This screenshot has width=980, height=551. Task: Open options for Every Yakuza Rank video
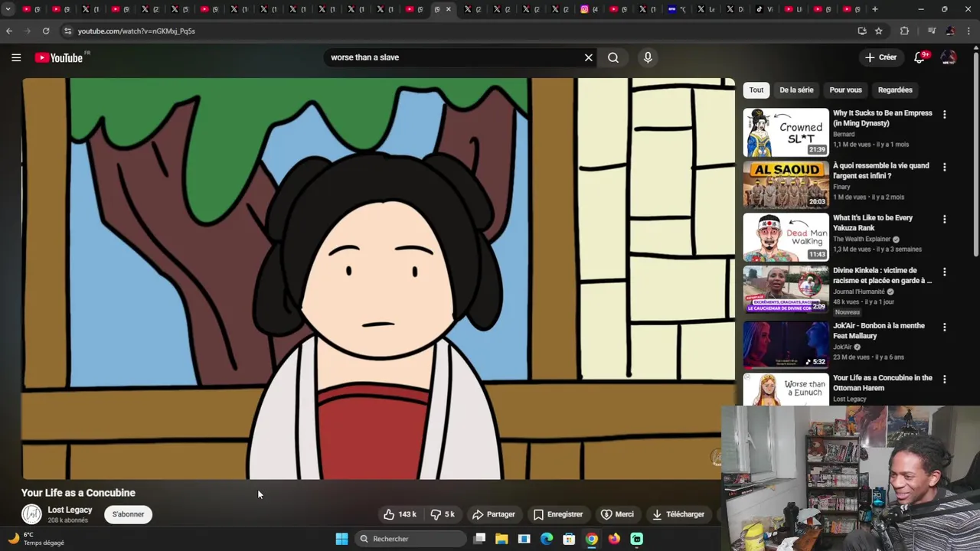(x=944, y=220)
